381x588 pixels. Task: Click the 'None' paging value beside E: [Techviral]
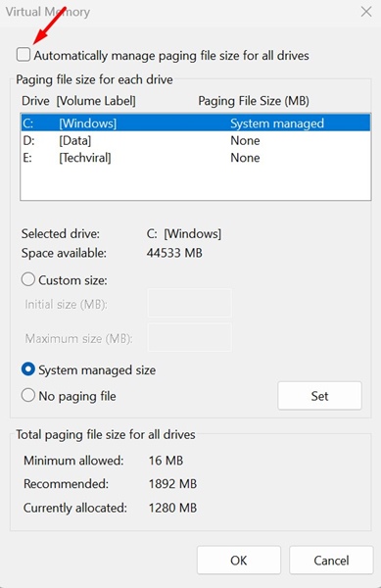point(245,158)
